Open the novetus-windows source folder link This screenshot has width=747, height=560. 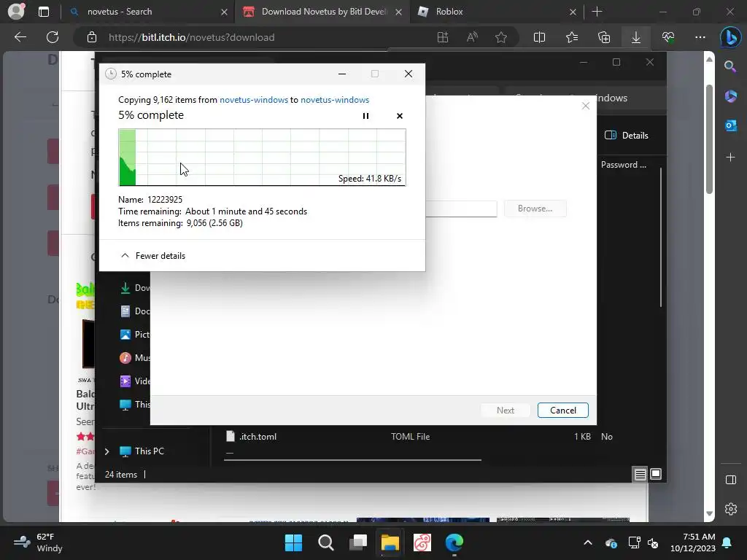[253, 99]
